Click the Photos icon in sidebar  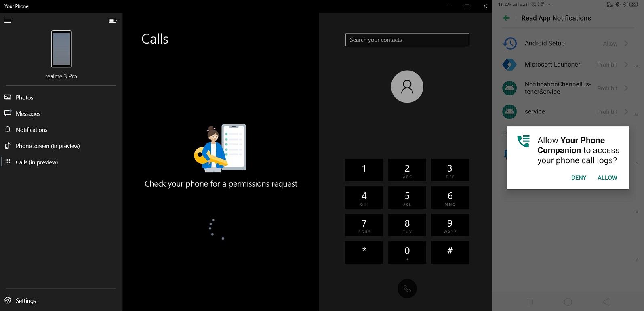pyautogui.click(x=8, y=97)
